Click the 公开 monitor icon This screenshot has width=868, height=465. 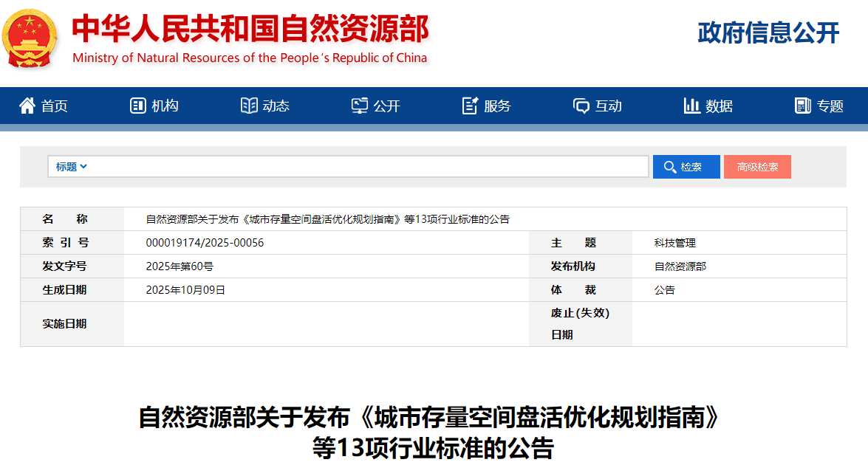(x=360, y=106)
